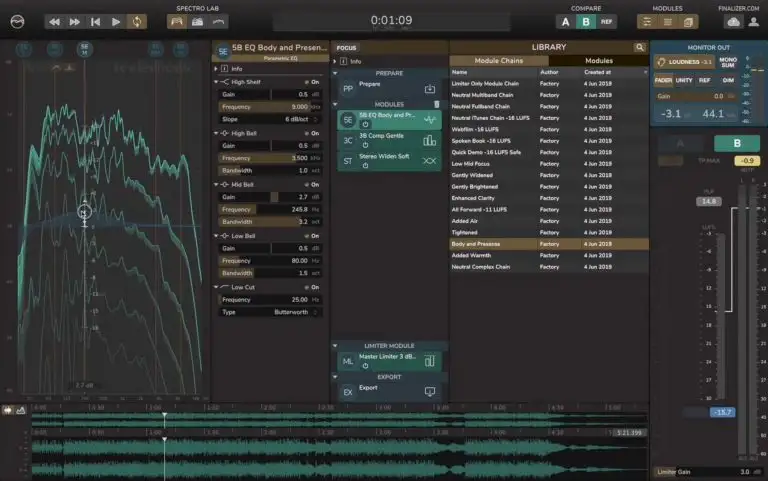Switch to the Modules library tab
The image size is (768, 481).
pyautogui.click(x=599, y=61)
